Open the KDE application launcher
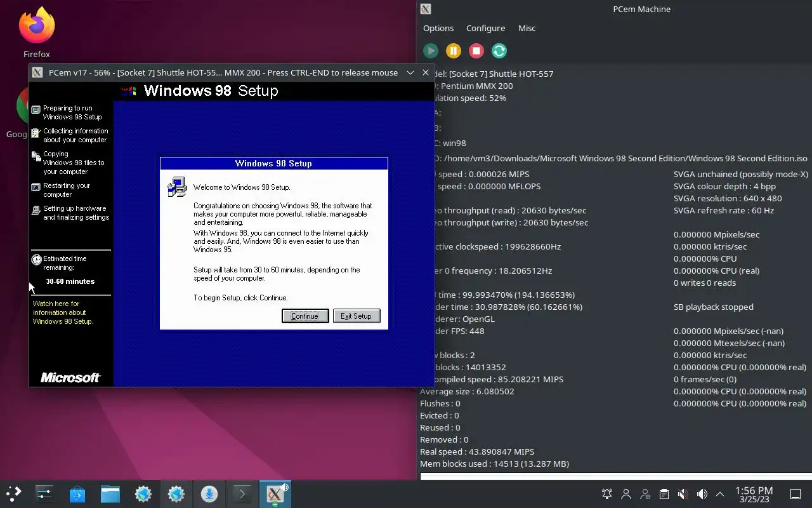Viewport: 812px width, 508px height. 13,494
